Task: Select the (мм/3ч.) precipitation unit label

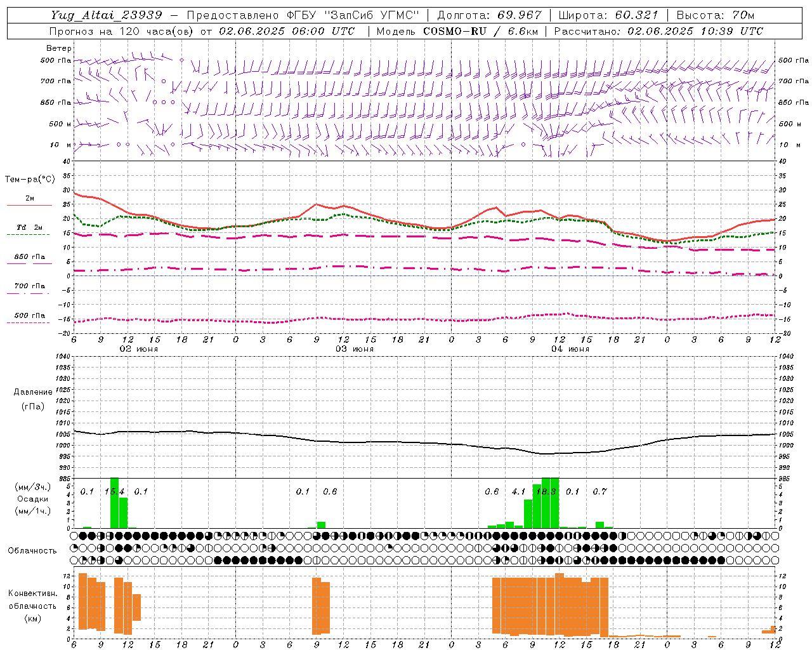Action: pyautogui.click(x=33, y=487)
